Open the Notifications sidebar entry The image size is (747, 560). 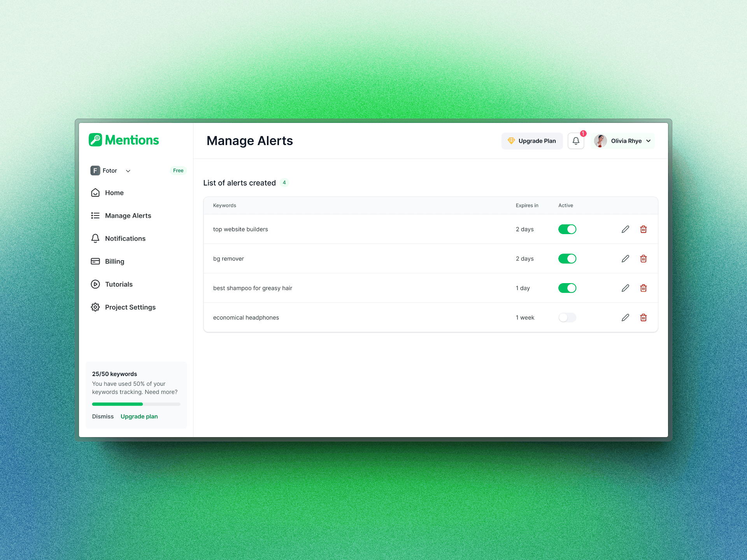point(125,238)
